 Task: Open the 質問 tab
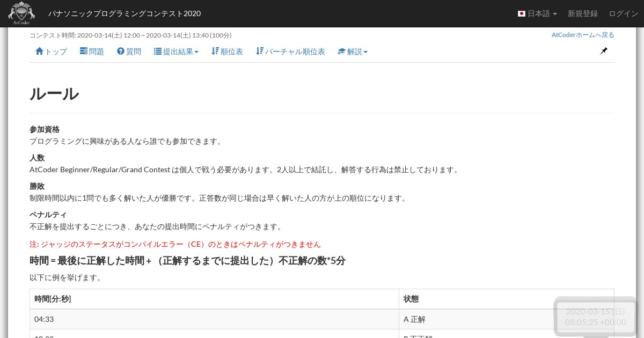point(129,52)
